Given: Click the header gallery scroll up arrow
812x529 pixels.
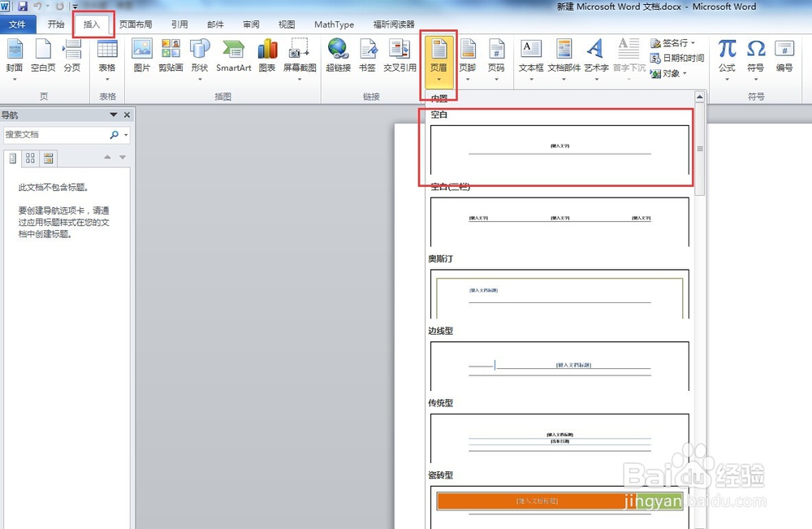Looking at the screenshot, I should pos(700,97).
